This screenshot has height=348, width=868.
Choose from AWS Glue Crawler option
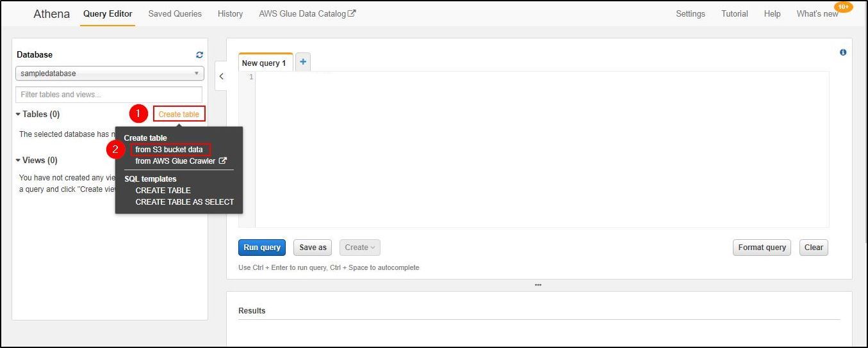point(176,161)
